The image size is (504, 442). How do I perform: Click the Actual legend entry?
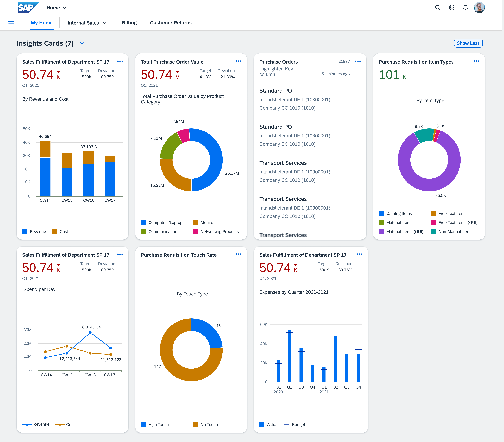click(269, 425)
